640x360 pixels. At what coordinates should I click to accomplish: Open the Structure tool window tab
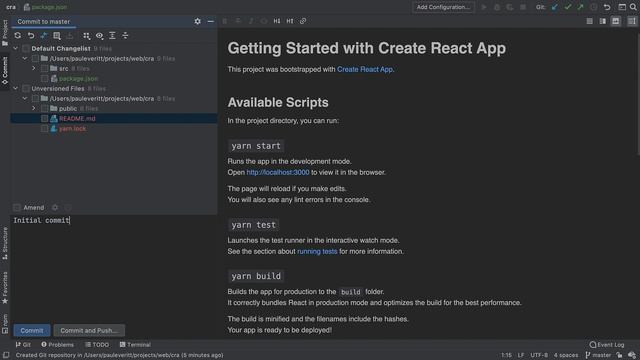click(5, 244)
